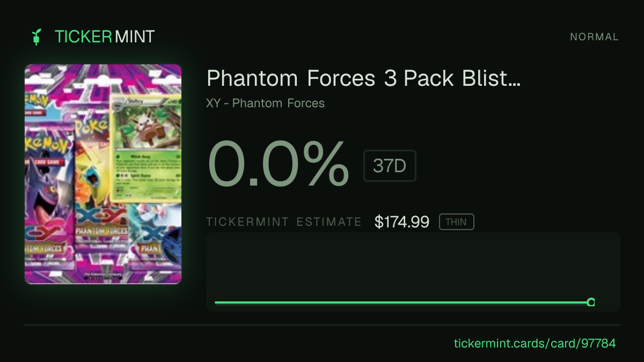Select the 37D time range badge

coord(390,166)
